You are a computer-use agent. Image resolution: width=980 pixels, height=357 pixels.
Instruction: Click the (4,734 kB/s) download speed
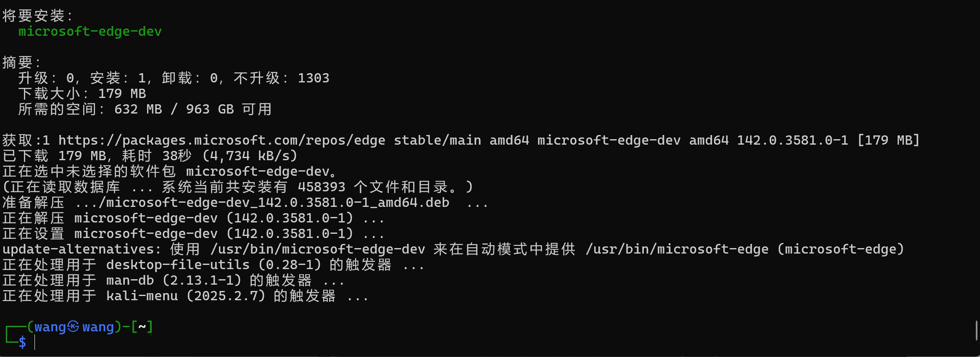coord(250,156)
